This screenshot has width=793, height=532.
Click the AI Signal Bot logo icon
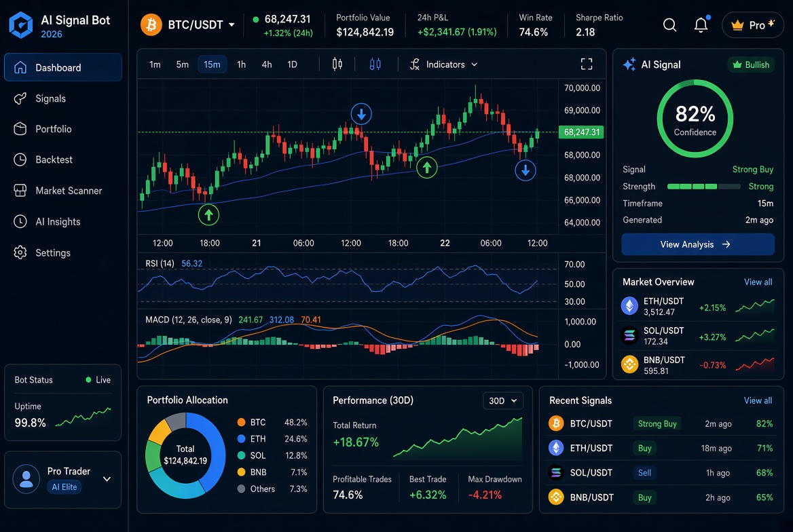tap(21, 25)
